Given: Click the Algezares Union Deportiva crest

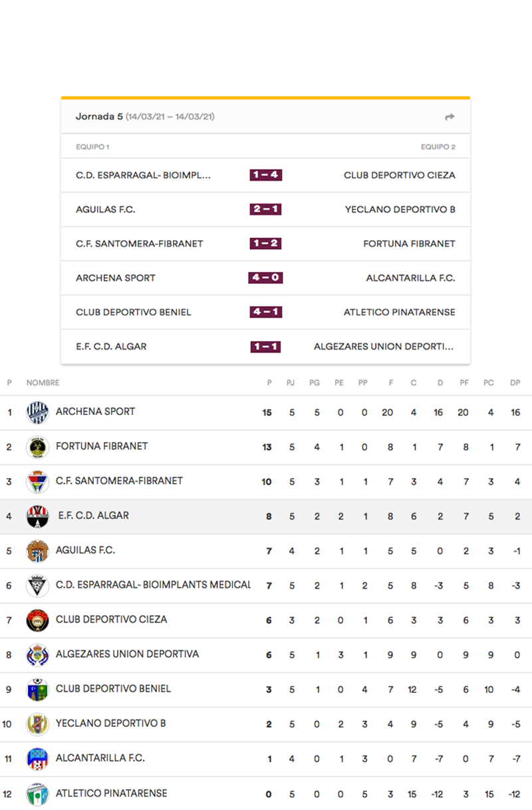Looking at the screenshot, I should (x=37, y=654).
